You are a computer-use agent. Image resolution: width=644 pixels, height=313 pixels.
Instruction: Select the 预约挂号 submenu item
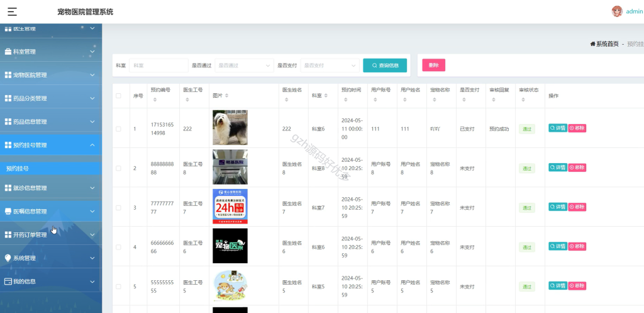(x=50, y=168)
